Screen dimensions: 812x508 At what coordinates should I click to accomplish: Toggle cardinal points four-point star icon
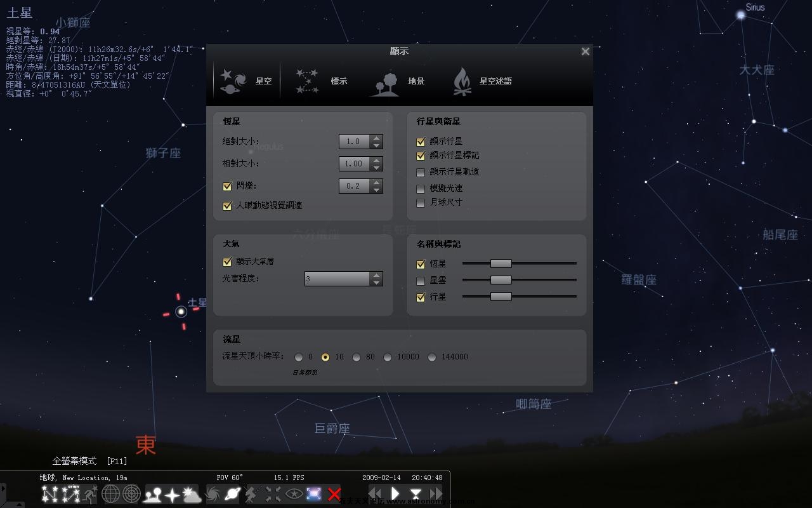[x=172, y=494]
